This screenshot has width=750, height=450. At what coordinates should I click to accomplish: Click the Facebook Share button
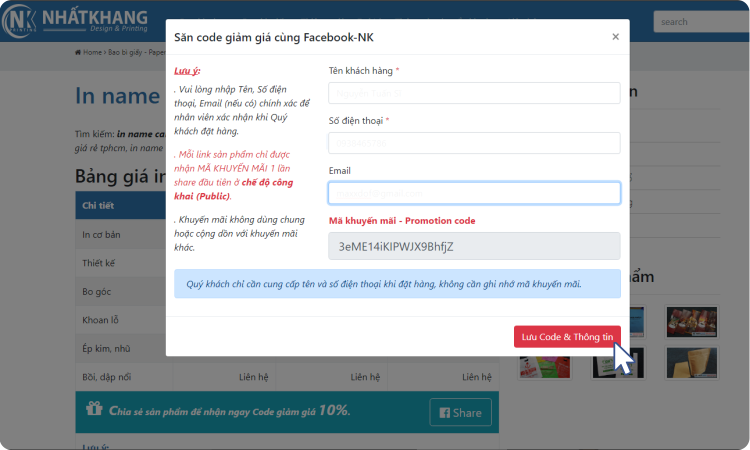460,412
